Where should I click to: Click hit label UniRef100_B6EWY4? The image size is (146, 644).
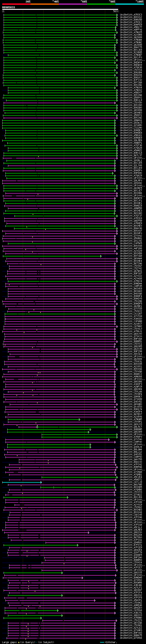pyautogui.click(x=131, y=63)
